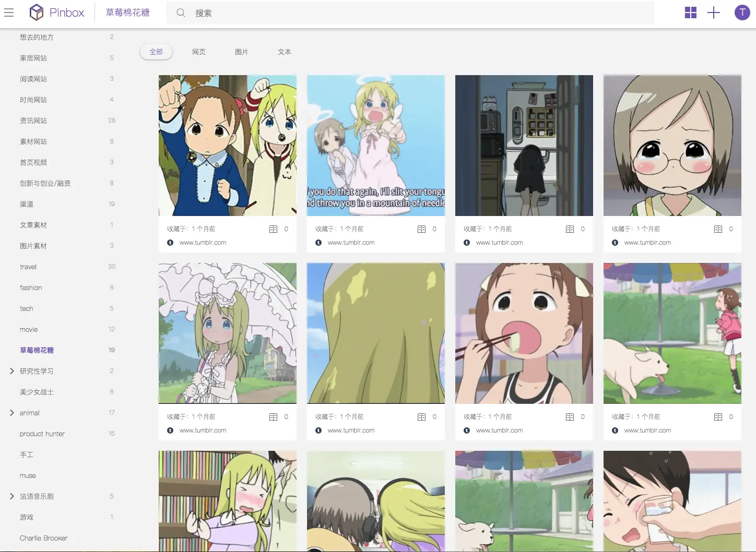Image resolution: width=756 pixels, height=552 pixels.
Task: Select the 网页 filter tab
Action: pos(199,52)
